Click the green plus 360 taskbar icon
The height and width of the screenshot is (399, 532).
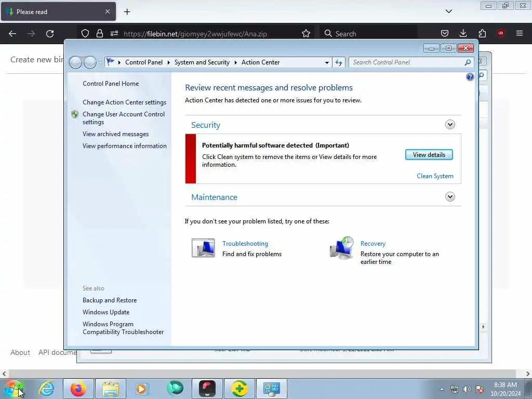tap(240, 389)
